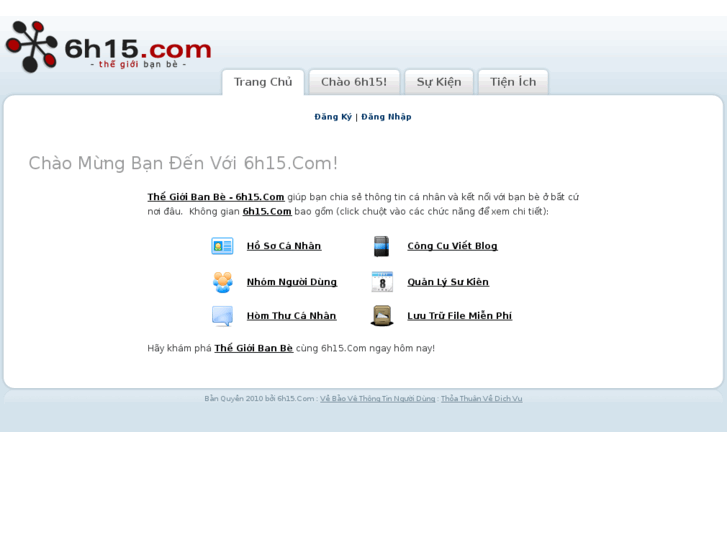Viewport: 727px width, 545px height.
Task: Open the Thỏa Thuận Về Dịch Vụ footer link
Action: [481, 398]
